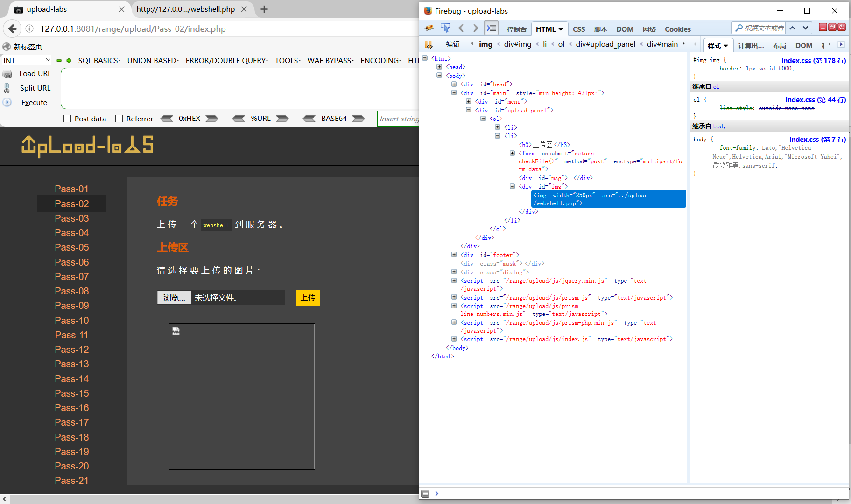
Task: Open the 计算出 side panel tab
Action: pos(751,45)
